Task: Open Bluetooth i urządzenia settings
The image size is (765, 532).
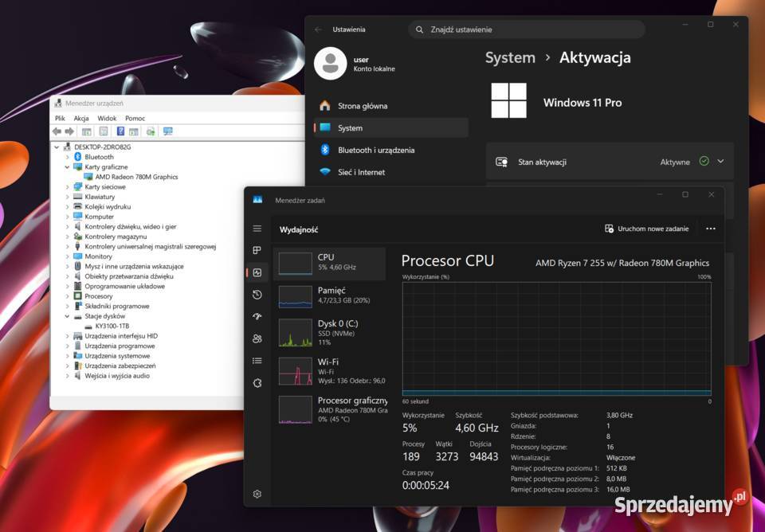Action: coord(390,150)
